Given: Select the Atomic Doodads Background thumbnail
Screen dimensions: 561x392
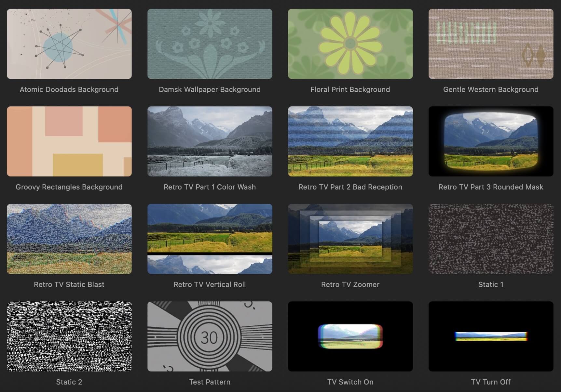Looking at the screenshot, I should (x=69, y=44).
